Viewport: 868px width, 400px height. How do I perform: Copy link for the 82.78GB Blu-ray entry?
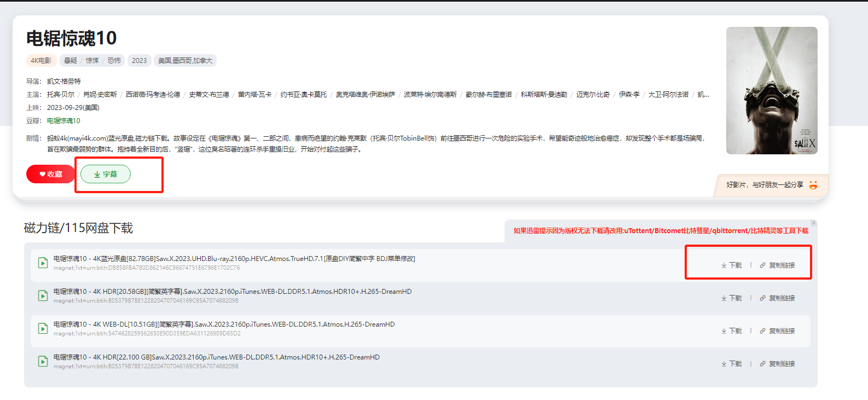point(777,265)
